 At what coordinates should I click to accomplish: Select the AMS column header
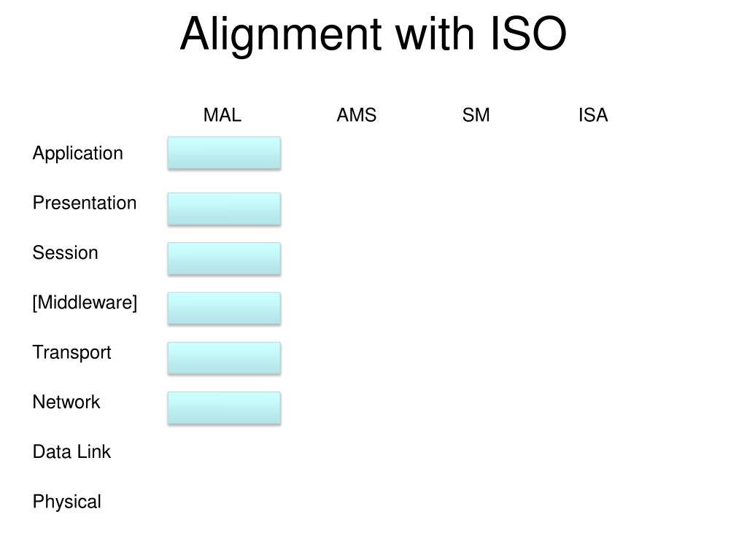[x=356, y=114]
